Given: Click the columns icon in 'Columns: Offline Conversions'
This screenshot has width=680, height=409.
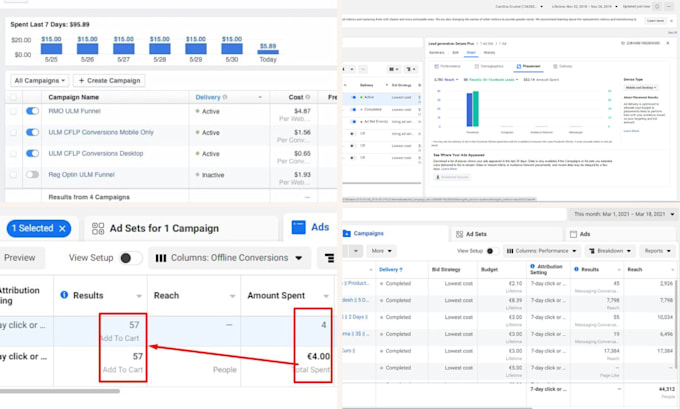Looking at the screenshot, I should coord(161,258).
